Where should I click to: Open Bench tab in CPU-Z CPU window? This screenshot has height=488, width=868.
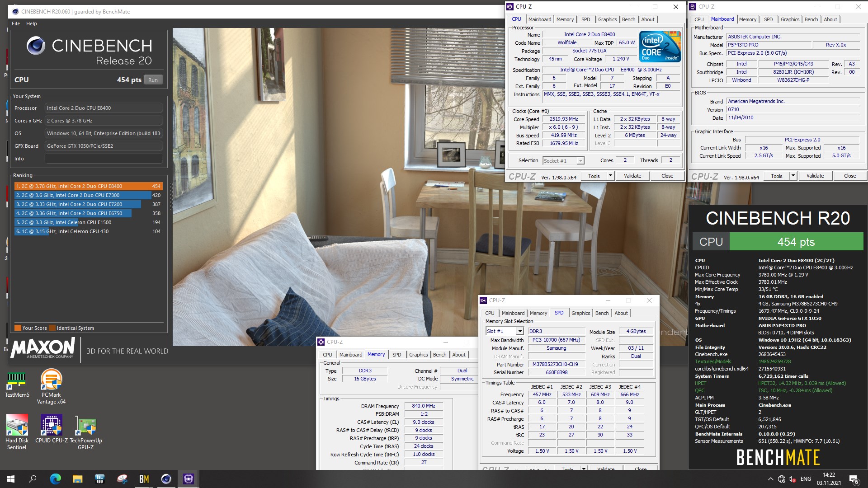tap(628, 19)
